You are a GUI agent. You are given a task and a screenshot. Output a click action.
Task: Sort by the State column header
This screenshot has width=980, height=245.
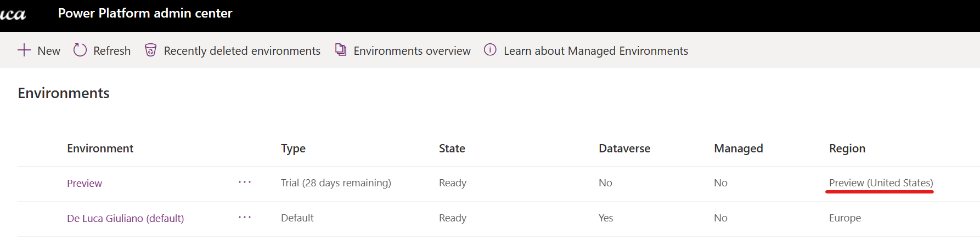coord(452,149)
